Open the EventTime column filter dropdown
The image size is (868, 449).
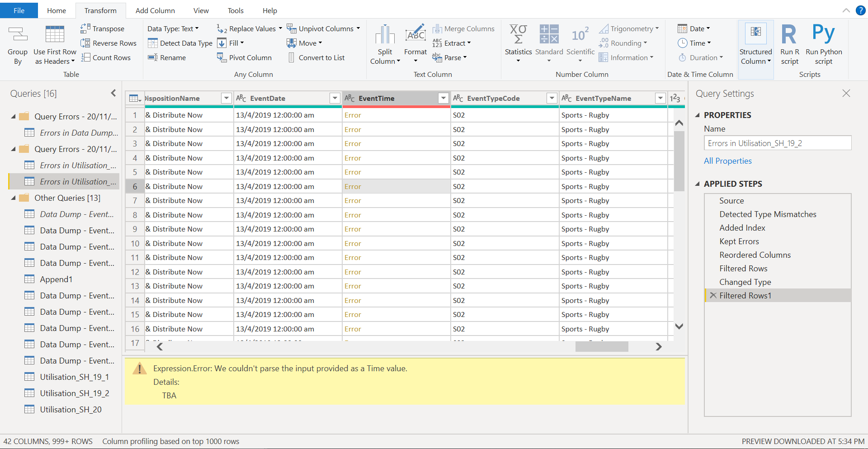coord(443,98)
